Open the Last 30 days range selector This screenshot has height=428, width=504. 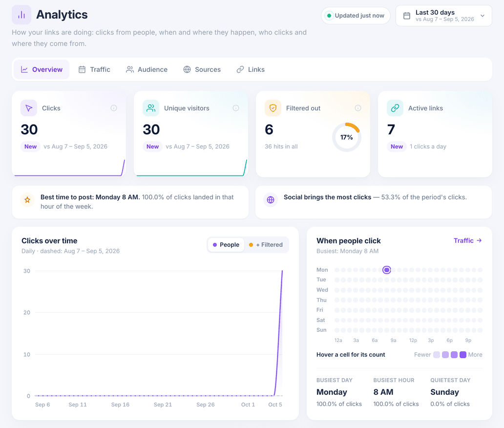click(444, 16)
